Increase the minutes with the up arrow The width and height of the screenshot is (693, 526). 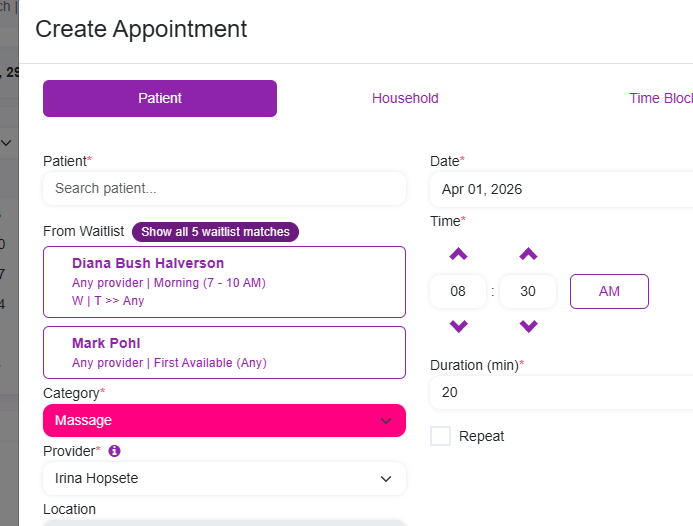click(529, 254)
